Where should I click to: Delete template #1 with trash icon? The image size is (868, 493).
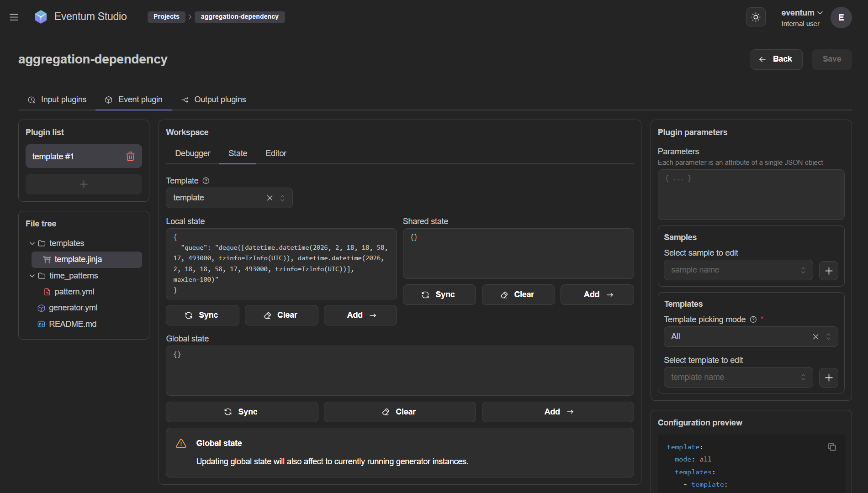(x=130, y=157)
